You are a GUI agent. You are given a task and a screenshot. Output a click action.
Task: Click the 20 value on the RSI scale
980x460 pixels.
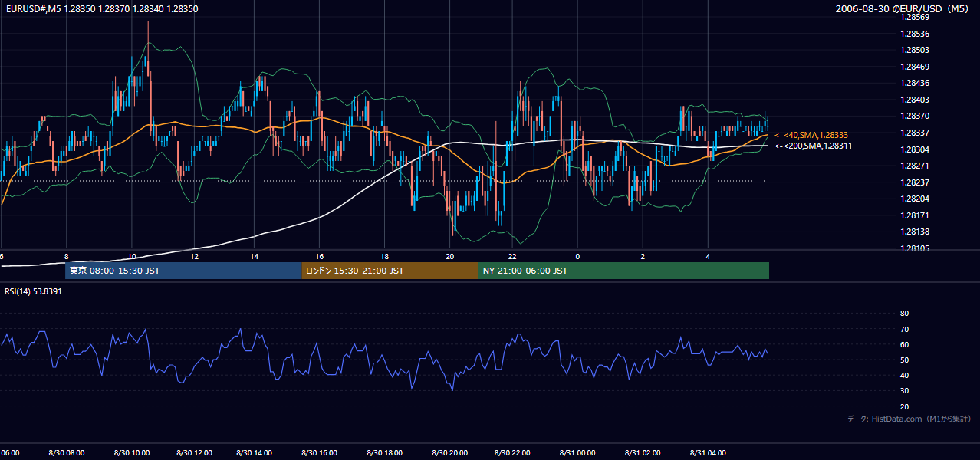pos(904,406)
